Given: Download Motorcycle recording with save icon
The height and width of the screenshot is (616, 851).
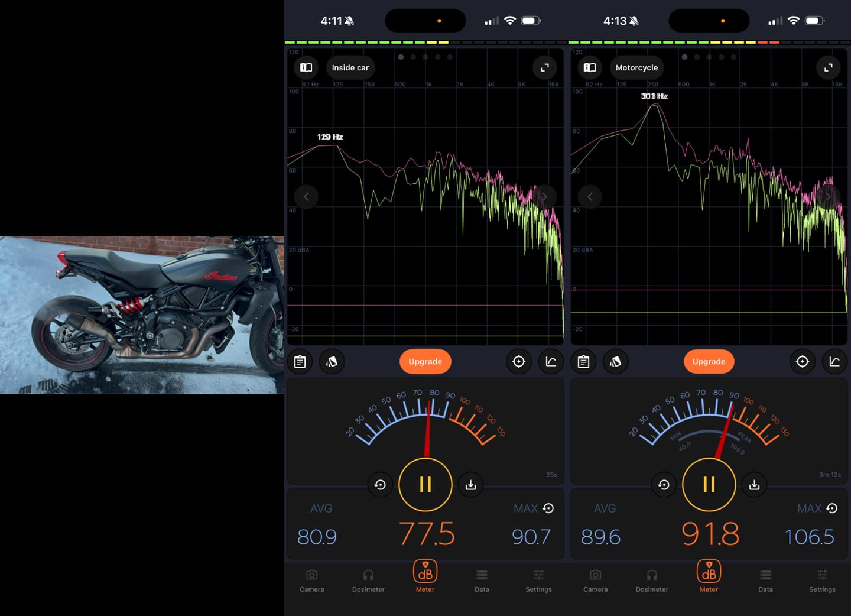Looking at the screenshot, I should point(754,485).
